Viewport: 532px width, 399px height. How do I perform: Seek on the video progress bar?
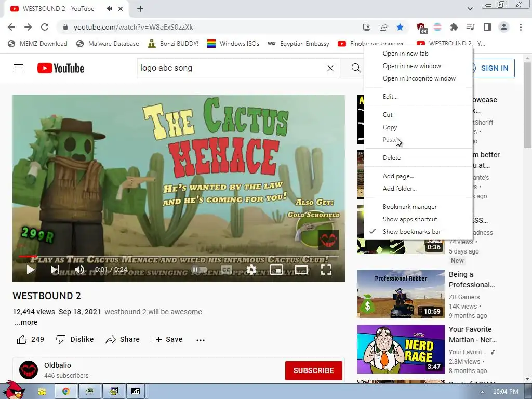(x=179, y=256)
